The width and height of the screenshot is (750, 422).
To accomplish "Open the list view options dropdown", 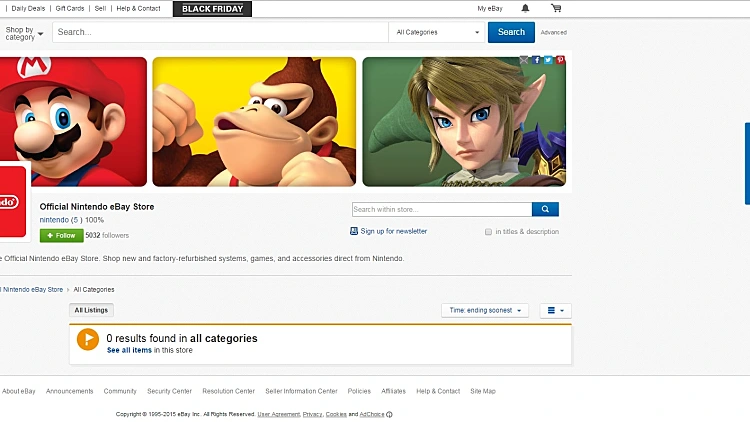I will click(555, 311).
